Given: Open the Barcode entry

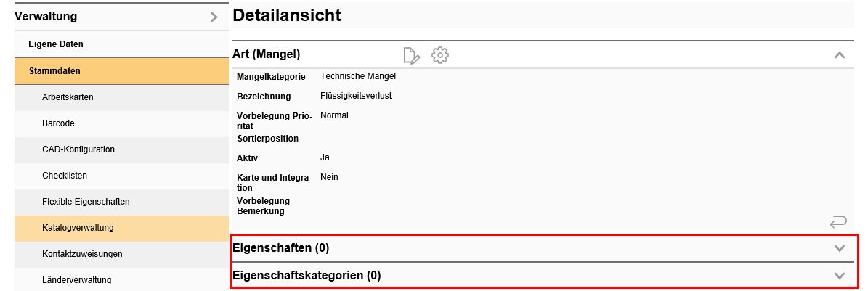Looking at the screenshot, I should pos(58,123).
